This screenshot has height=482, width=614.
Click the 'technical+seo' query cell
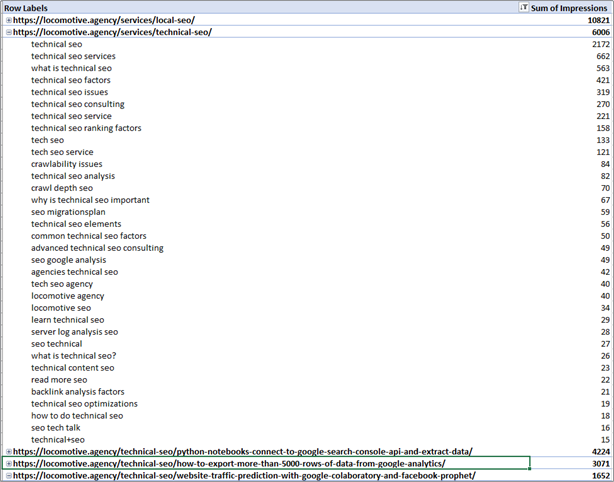58,440
